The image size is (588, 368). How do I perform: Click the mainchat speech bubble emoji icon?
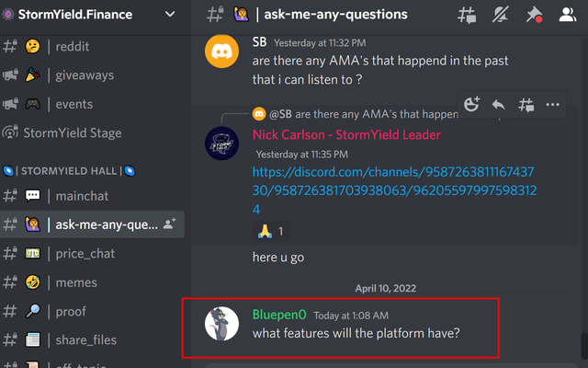(x=33, y=196)
